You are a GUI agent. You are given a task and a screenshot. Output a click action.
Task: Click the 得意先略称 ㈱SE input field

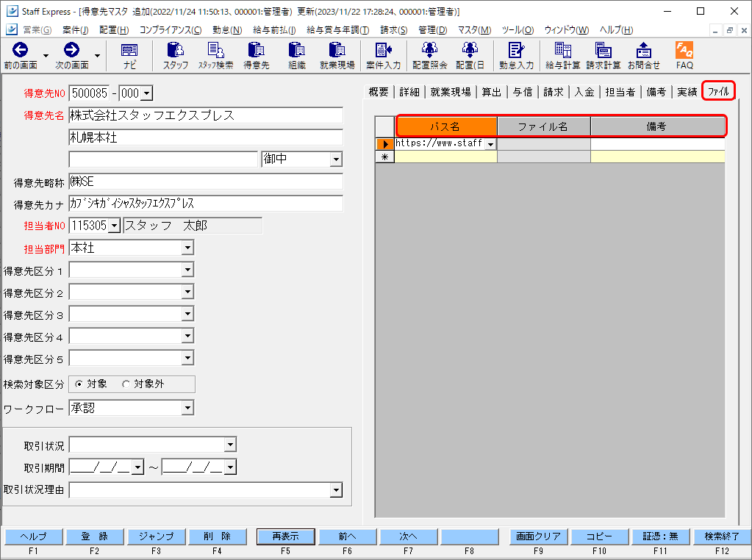pyautogui.click(x=206, y=182)
